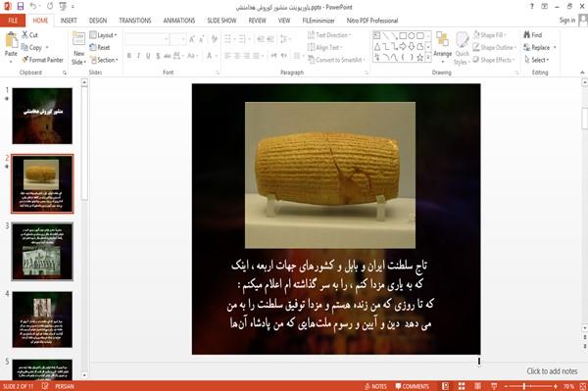
Task: Open the Shape Fill dropdown
Action: point(490,35)
